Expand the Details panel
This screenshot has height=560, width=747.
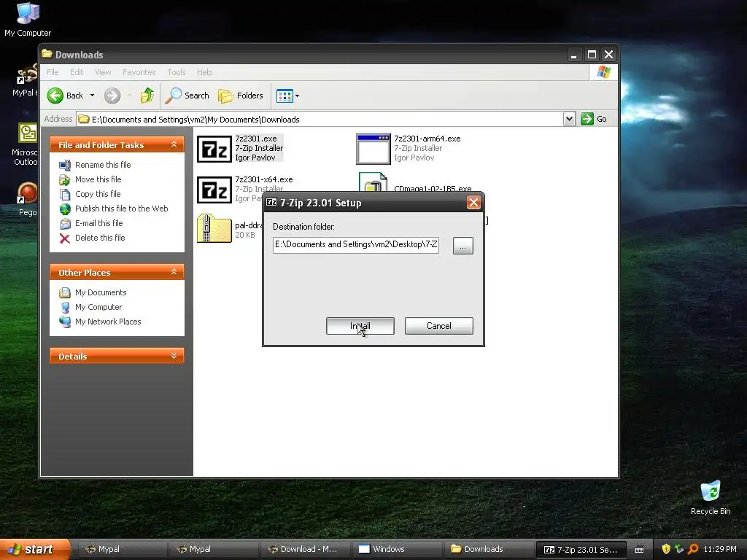point(174,356)
